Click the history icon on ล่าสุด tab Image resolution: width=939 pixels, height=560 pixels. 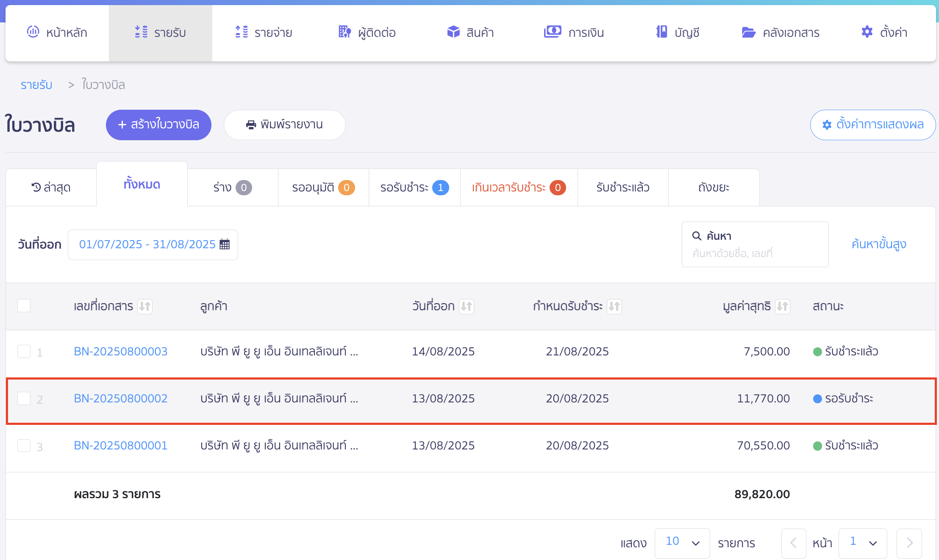36,187
